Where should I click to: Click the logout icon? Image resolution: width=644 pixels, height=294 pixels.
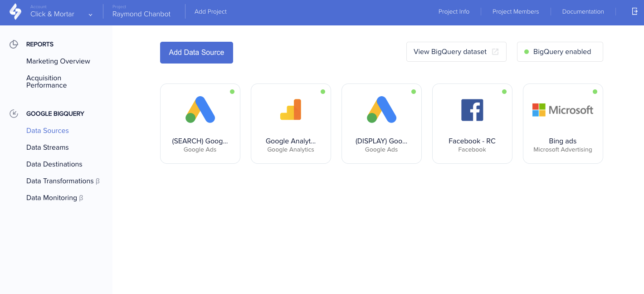pos(635,11)
